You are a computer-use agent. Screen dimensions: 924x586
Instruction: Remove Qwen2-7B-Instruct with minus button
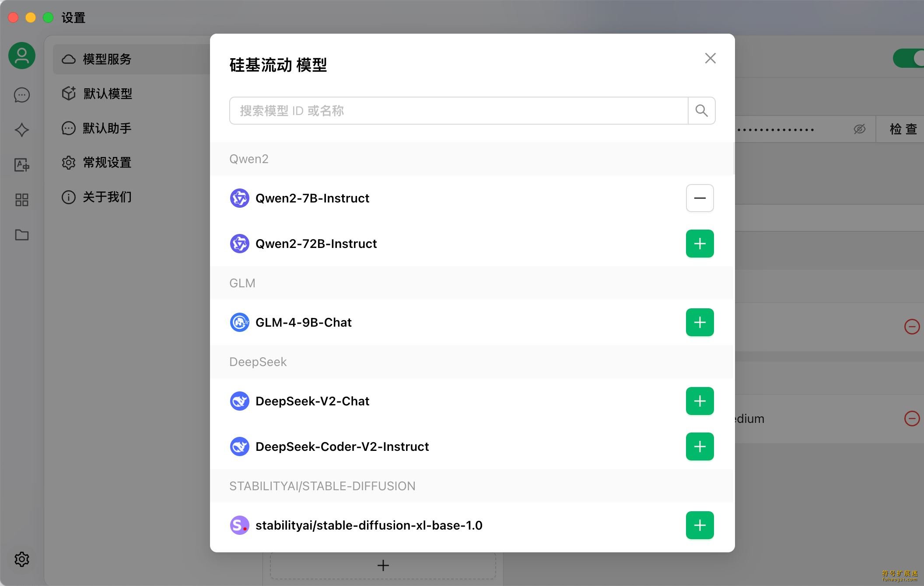coord(700,198)
